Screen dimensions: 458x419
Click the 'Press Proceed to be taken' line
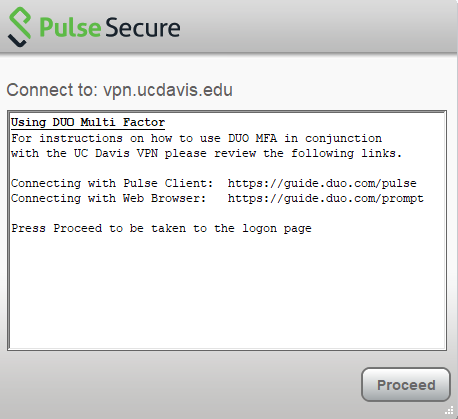pos(161,228)
